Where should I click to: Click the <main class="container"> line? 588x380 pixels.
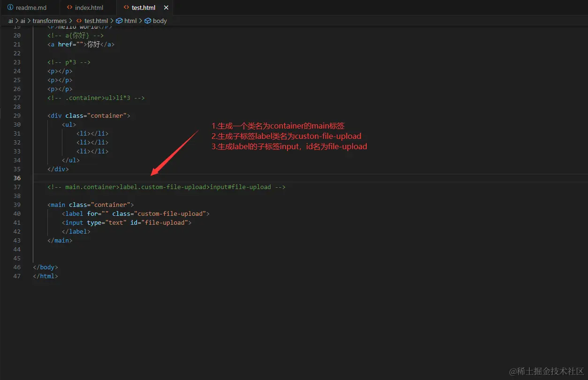point(90,205)
